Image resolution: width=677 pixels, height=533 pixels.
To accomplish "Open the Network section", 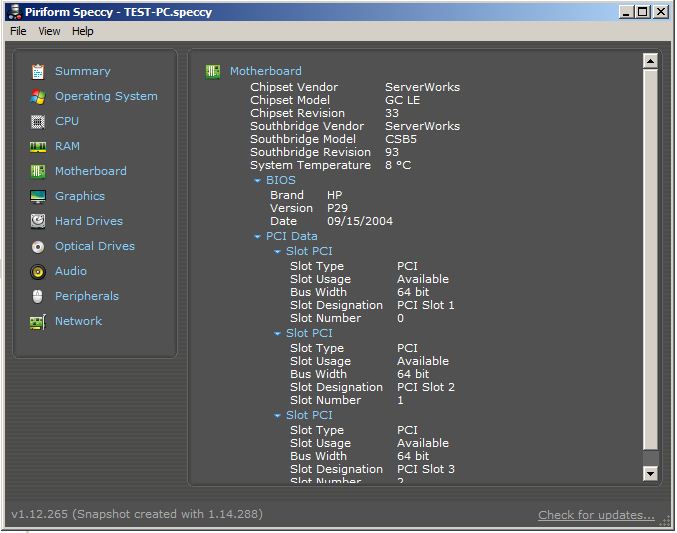I will (x=78, y=322).
